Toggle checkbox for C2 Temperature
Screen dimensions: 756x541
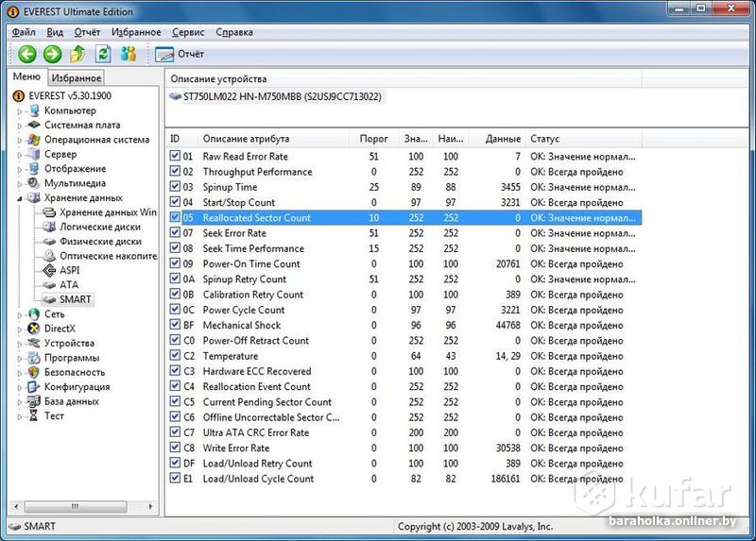175,356
